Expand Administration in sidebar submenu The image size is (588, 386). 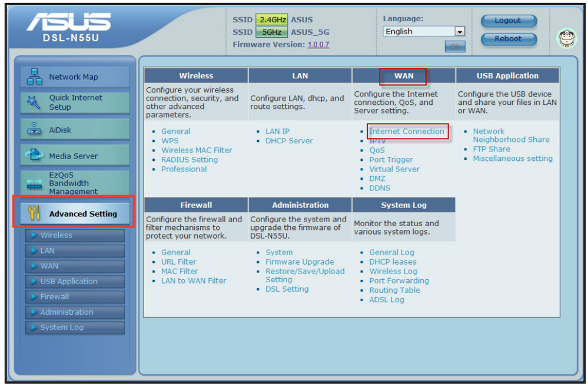coord(75,312)
